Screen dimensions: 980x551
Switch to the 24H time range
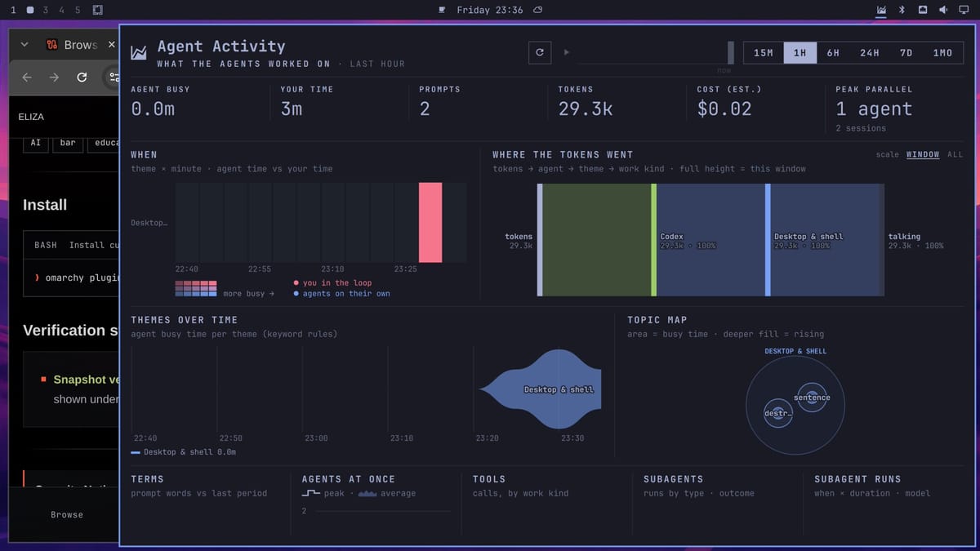tap(870, 52)
